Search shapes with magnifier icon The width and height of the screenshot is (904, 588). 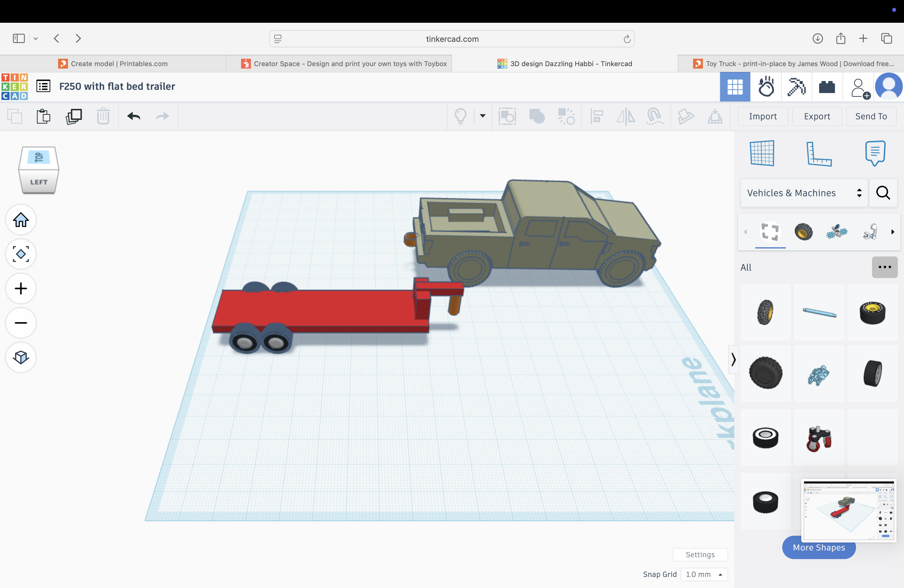pos(883,193)
